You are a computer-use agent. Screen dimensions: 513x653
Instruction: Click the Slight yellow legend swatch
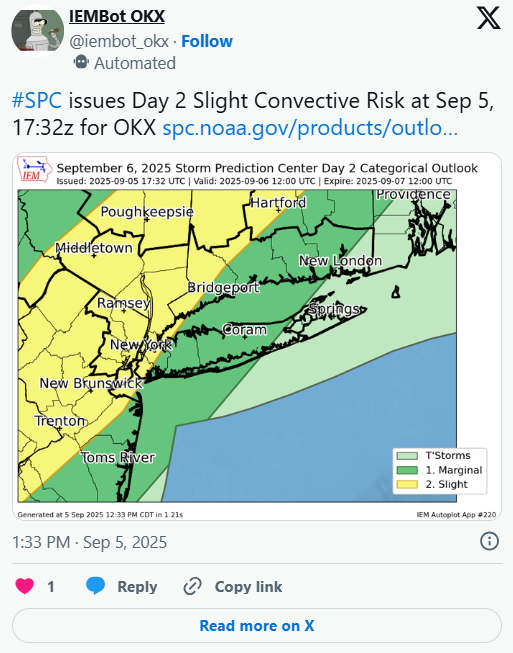coord(407,484)
